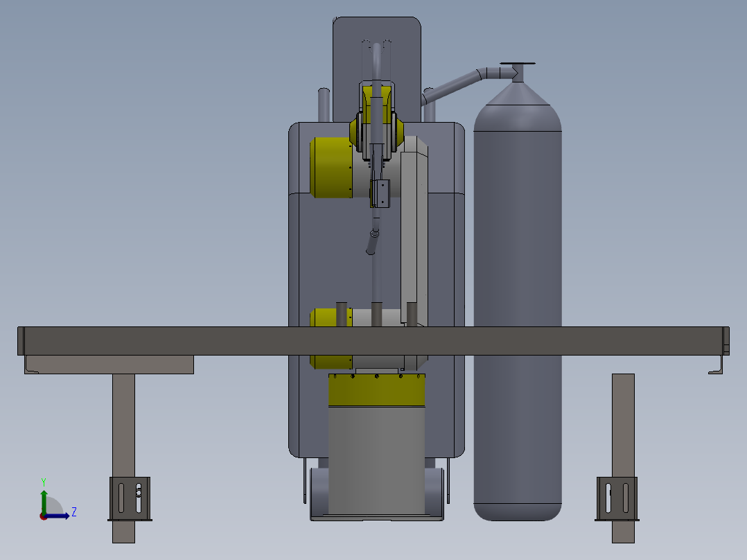Select the yellow block above the grey base box
Image resolution: width=747 pixels, height=560 pixels.
tap(376, 390)
